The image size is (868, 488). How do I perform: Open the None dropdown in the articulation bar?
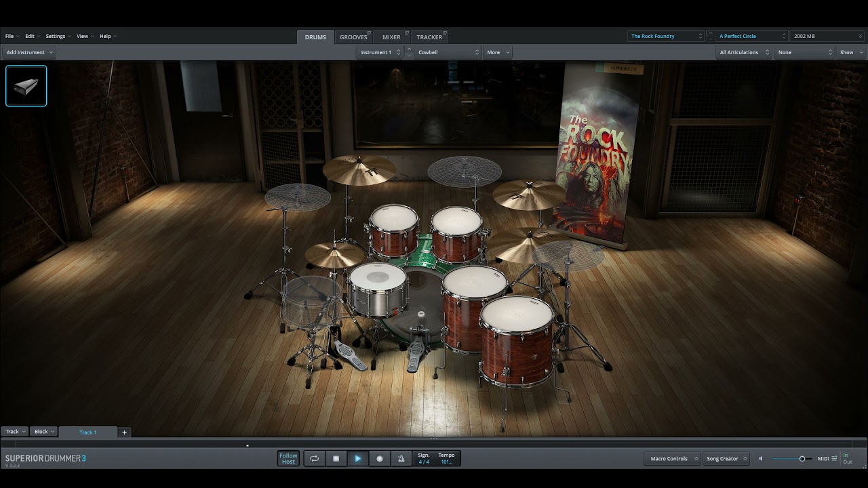click(x=804, y=52)
